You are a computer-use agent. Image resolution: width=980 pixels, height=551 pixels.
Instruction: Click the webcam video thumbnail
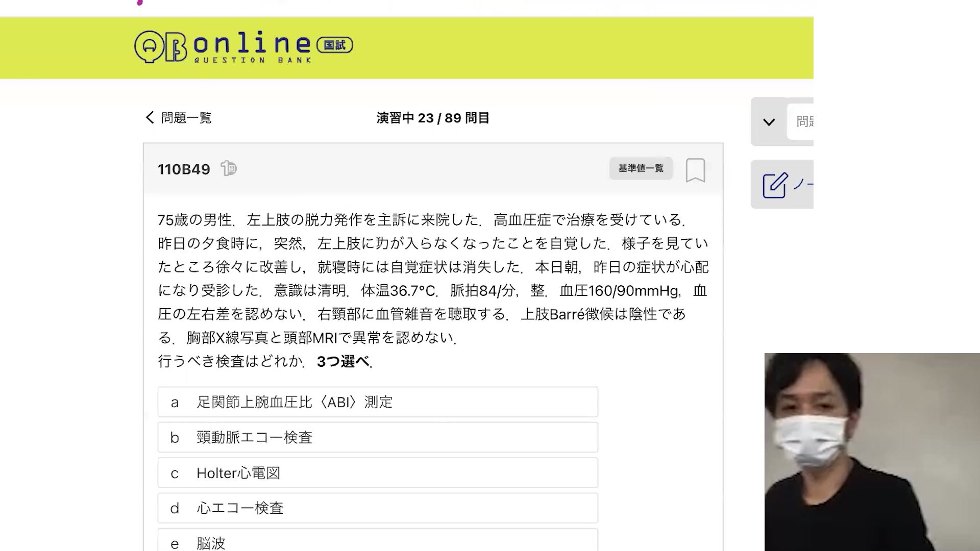[872, 452]
